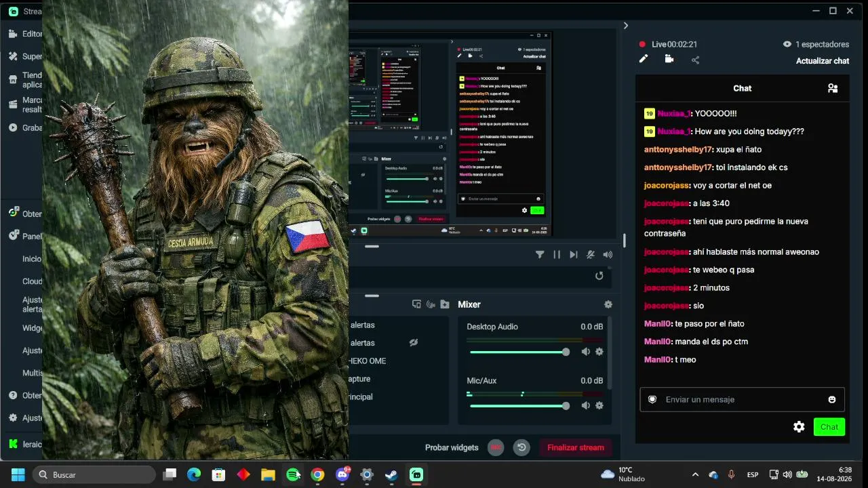Collapse the chat panel chevron
This screenshot has height=488, width=868.
tap(625, 26)
